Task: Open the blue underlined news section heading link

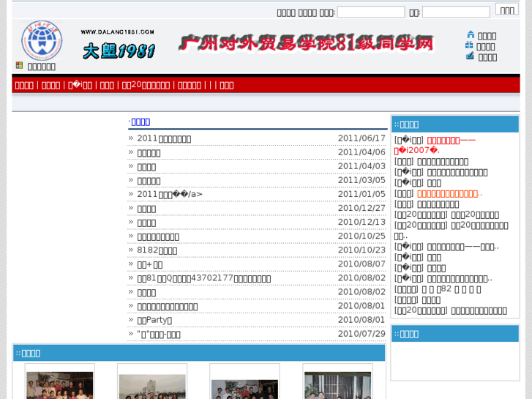Action: pyautogui.click(x=141, y=122)
